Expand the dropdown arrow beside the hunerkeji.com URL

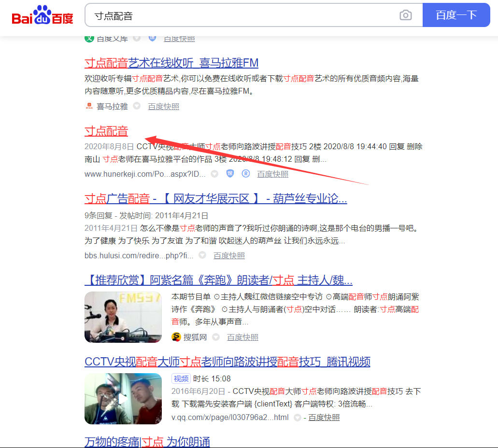[x=214, y=174]
